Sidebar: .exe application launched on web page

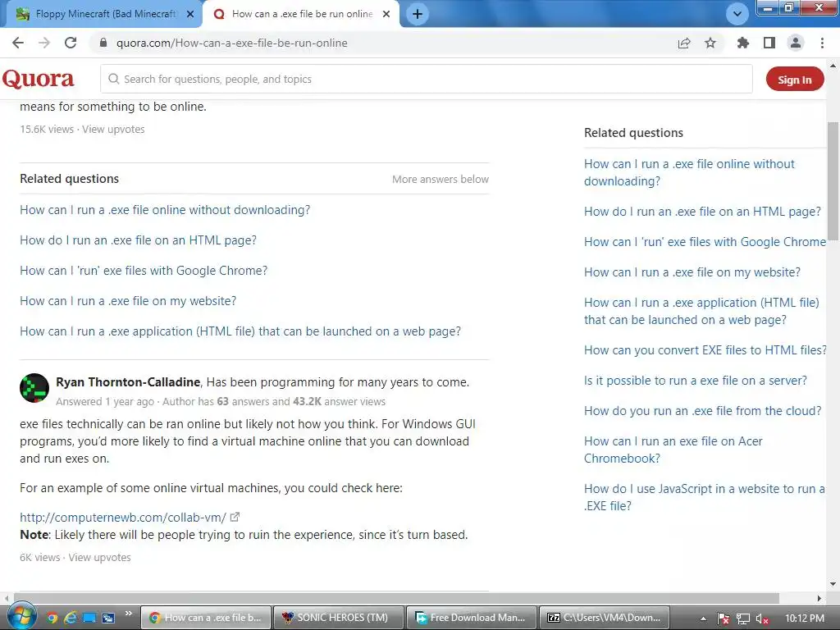click(x=701, y=311)
